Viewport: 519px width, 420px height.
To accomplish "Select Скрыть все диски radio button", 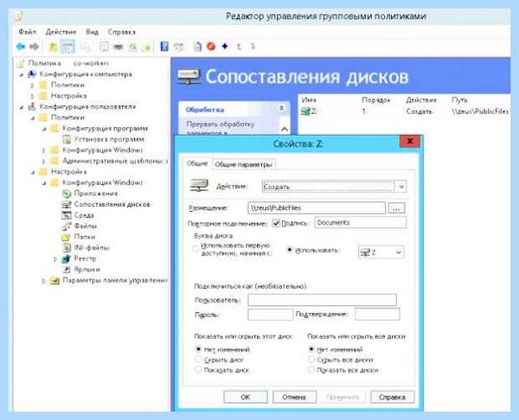I will pos(311,360).
